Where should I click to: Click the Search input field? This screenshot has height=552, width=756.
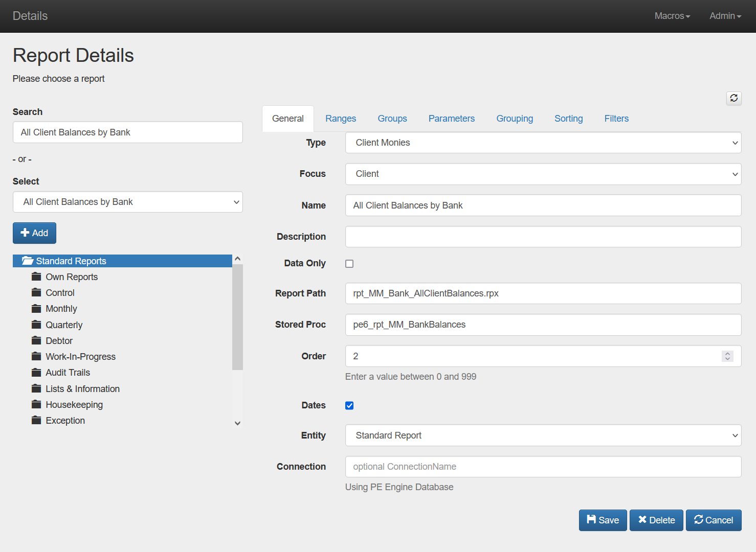tap(128, 132)
